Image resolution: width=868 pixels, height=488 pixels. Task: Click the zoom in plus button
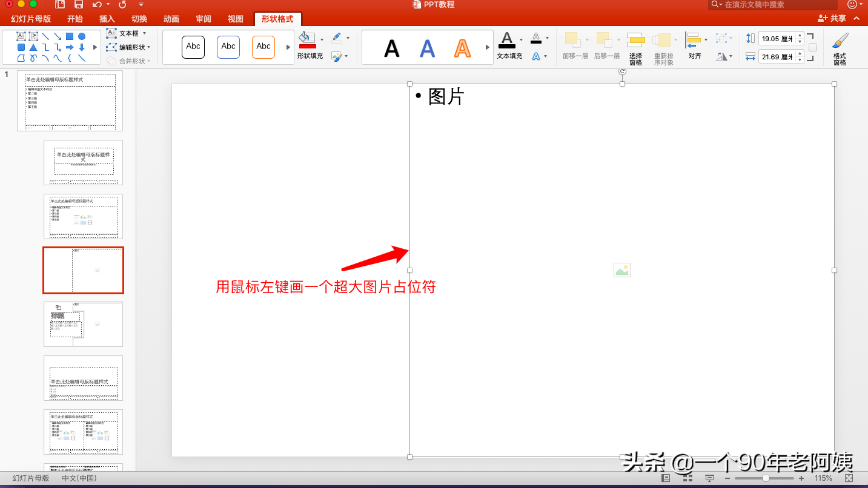pos(801,478)
